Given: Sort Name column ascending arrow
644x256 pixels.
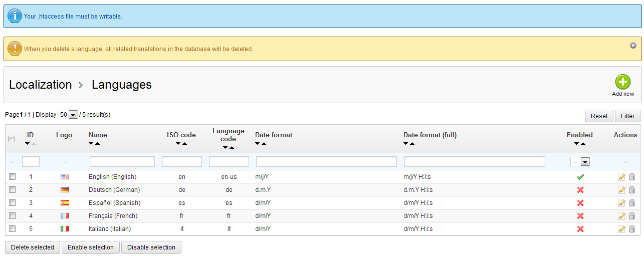Looking at the screenshot, I should pos(97,144).
